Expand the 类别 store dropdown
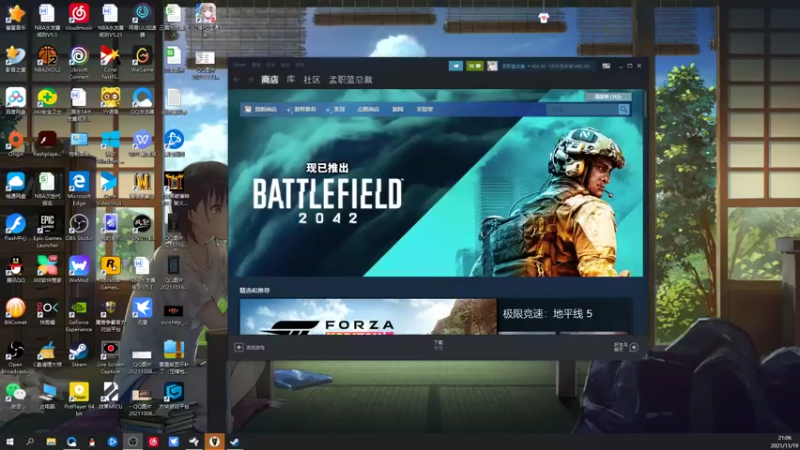The height and width of the screenshot is (450, 800). pyautogui.click(x=336, y=109)
